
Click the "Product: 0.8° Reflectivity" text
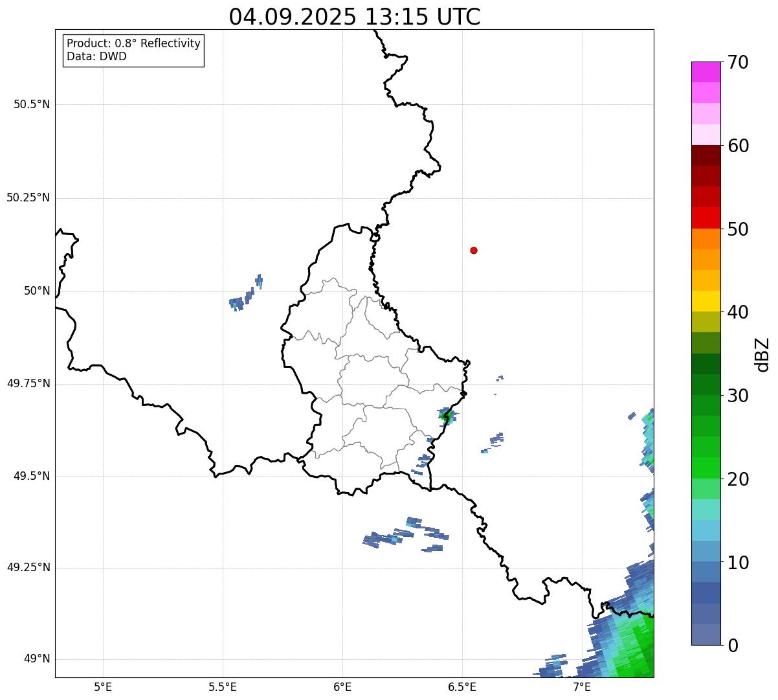coord(134,43)
